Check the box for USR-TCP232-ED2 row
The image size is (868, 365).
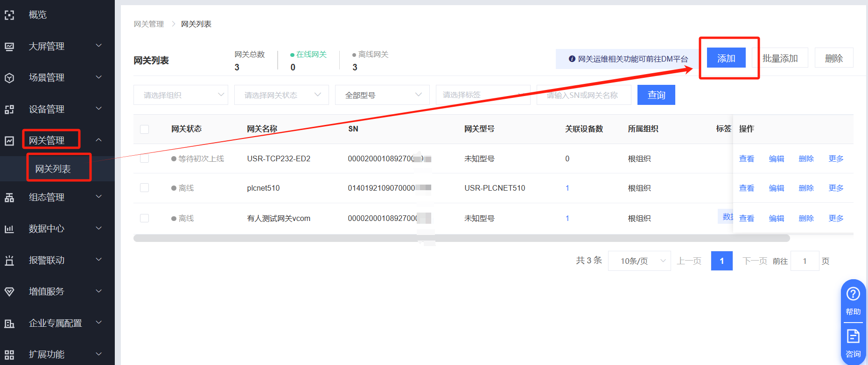pyautogui.click(x=145, y=158)
